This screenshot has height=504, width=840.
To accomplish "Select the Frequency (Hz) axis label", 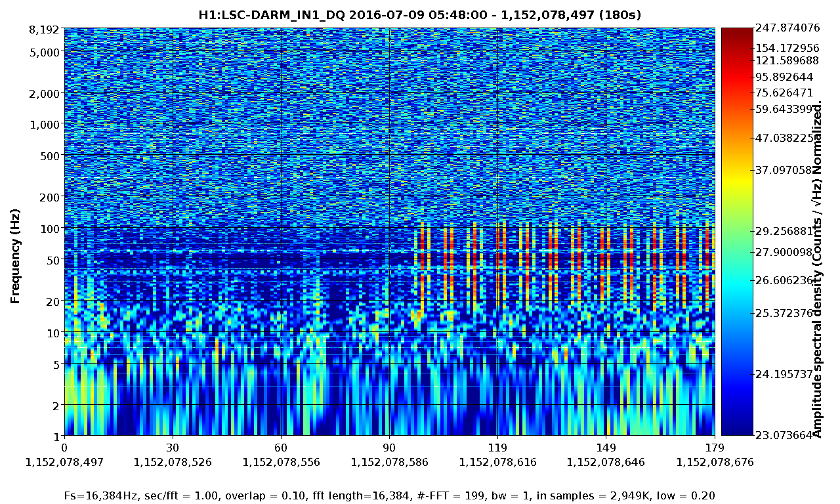I will coord(15,256).
